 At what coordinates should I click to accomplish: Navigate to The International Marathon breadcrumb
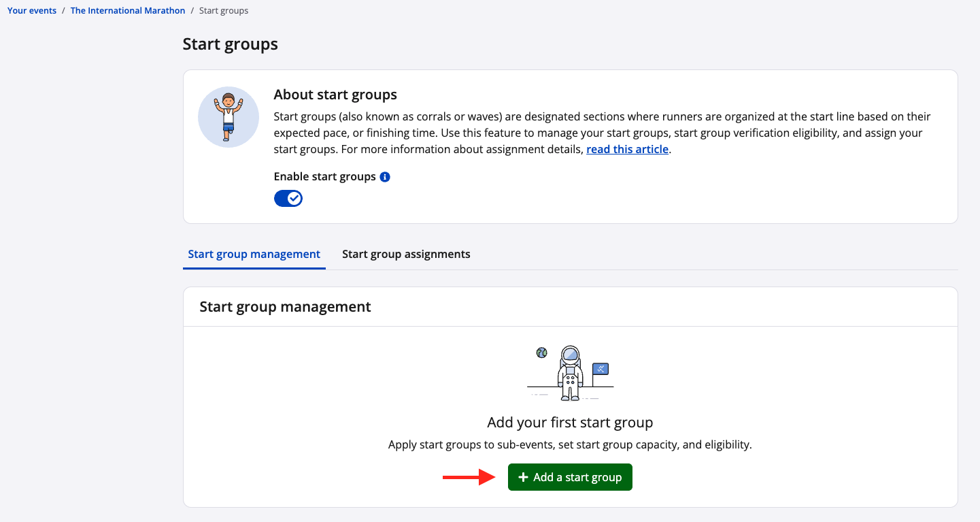[128, 11]
